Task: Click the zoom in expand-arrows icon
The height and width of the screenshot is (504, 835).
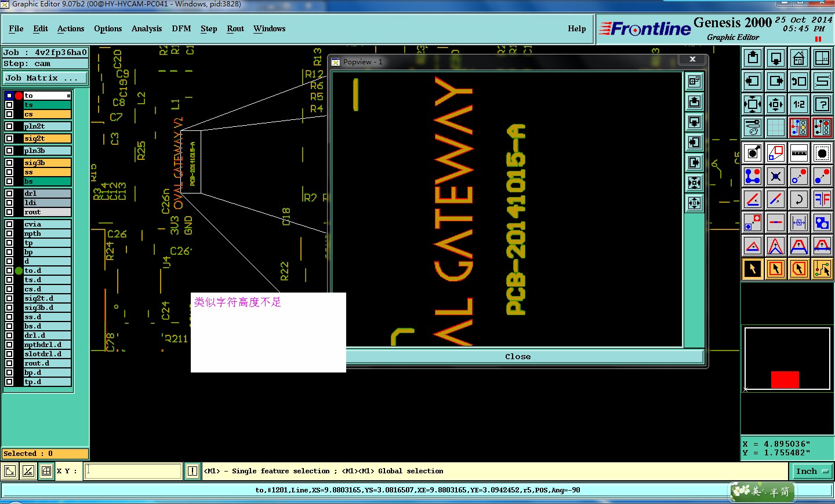Action: click(x=753, y=104)
